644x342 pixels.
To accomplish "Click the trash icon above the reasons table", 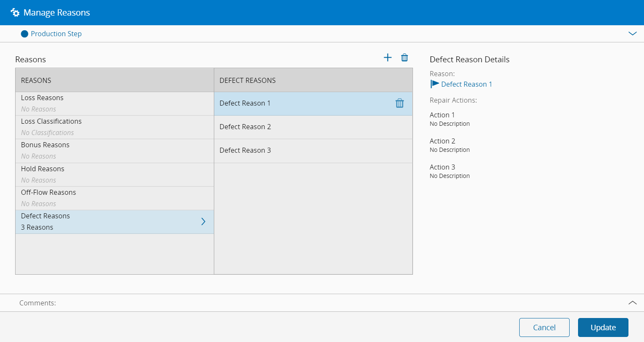I will [x=405, y=58].
